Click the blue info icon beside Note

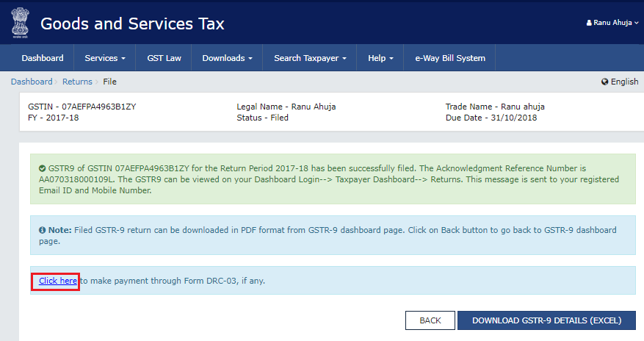[x=43, y=230]
